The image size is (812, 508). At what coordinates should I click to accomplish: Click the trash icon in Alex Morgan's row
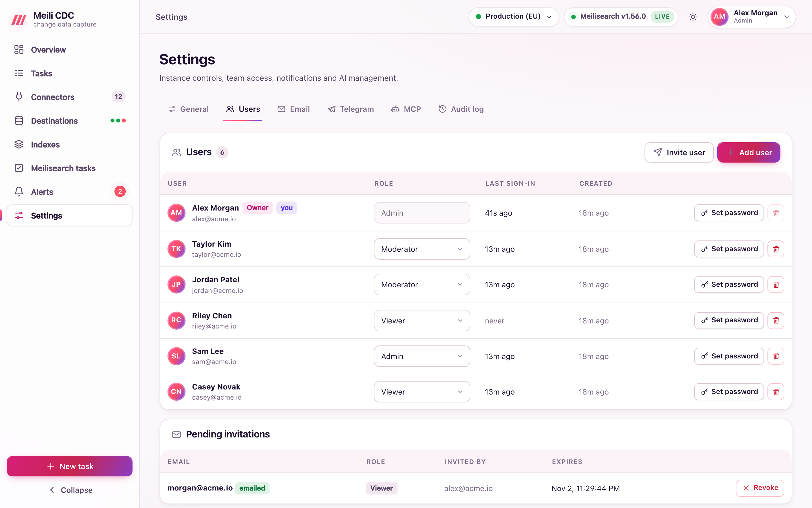coord(776,213)
